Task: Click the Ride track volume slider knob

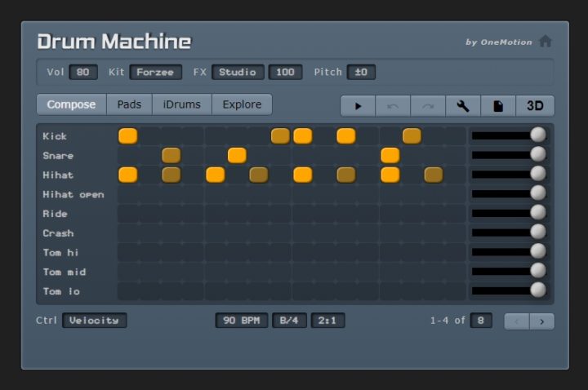Action: click(x=537, y=213)
